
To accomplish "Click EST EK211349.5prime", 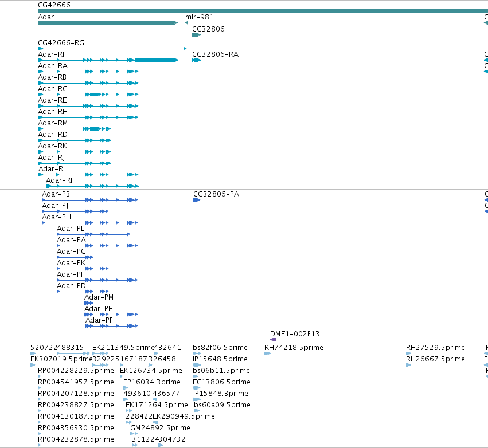I will pos(123,348).
